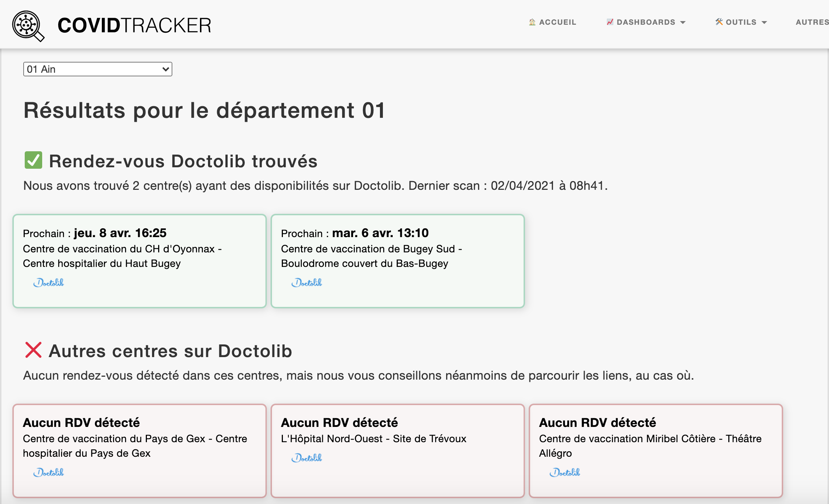Click the house icon beside Accueil
Viewport: 829px width, 504px height.
(532, 22)
